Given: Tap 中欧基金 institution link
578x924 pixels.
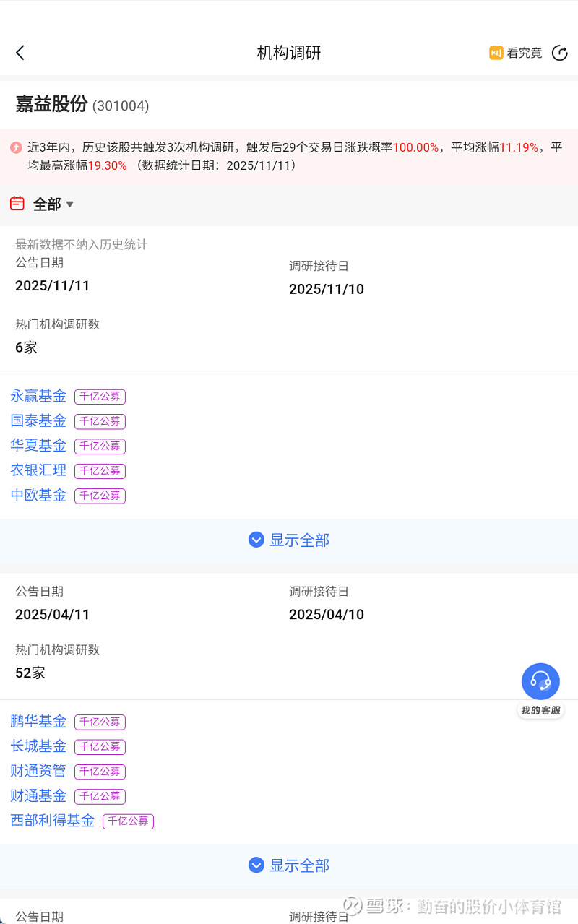Looking at the screenshot, I should click(x=38, y=495).
